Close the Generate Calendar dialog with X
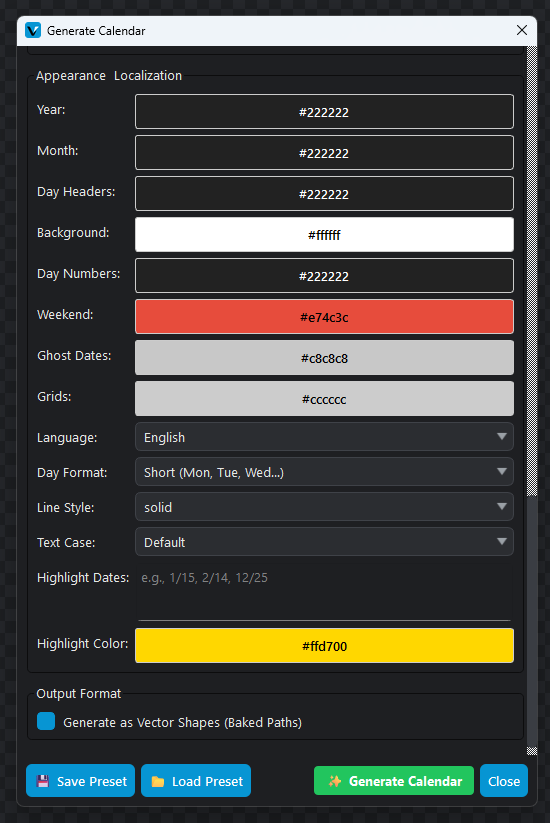The image size is (550, 823). [522, 30]
